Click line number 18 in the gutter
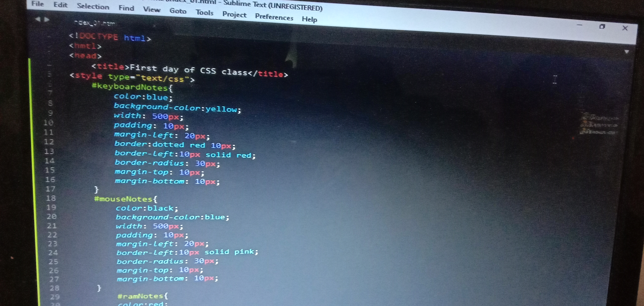The height and width of the screenshot is (306, 644). [51, 198]
